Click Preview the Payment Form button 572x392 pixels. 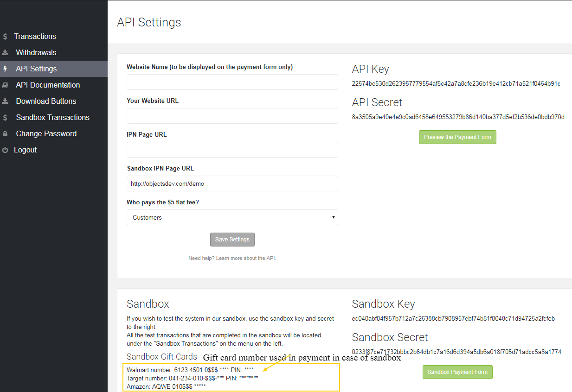[457, 137]
